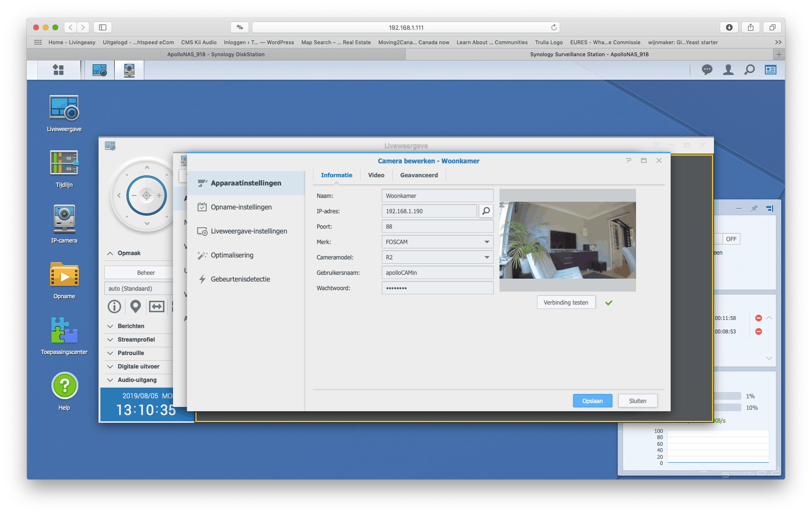Click the green Help icon

(64, 386)
